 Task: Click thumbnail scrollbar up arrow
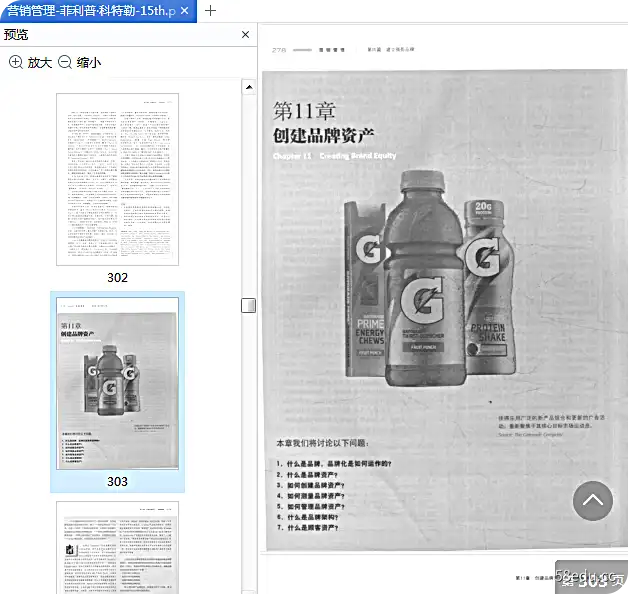[249, 87]
